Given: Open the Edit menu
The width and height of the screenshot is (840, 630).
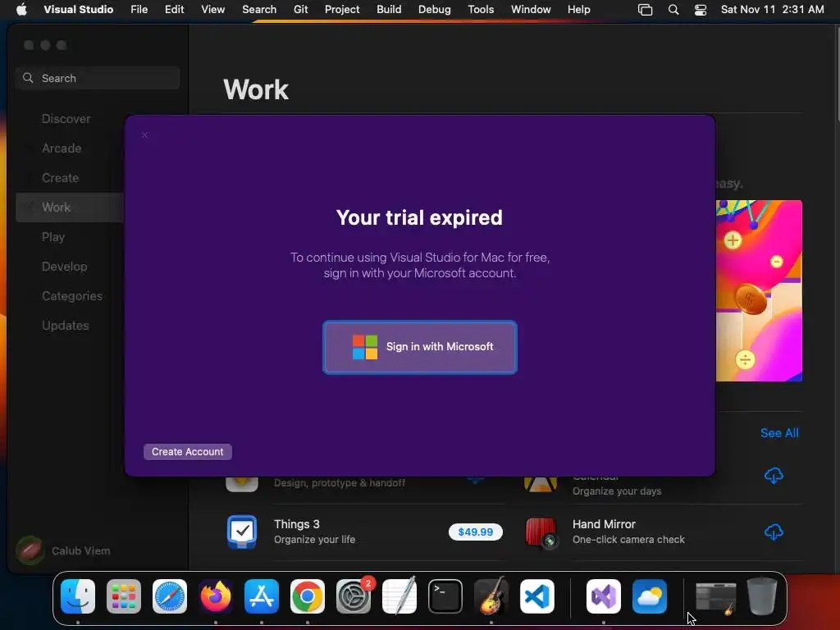Looking at the screenshot, I should [x=174, y=9].
